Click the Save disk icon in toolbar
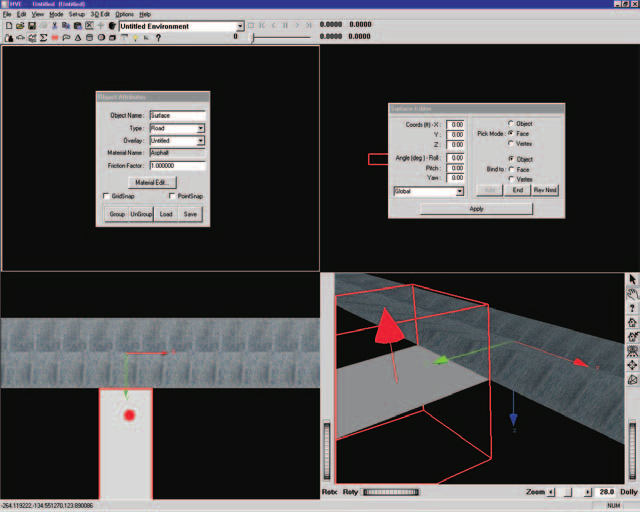 31,26
